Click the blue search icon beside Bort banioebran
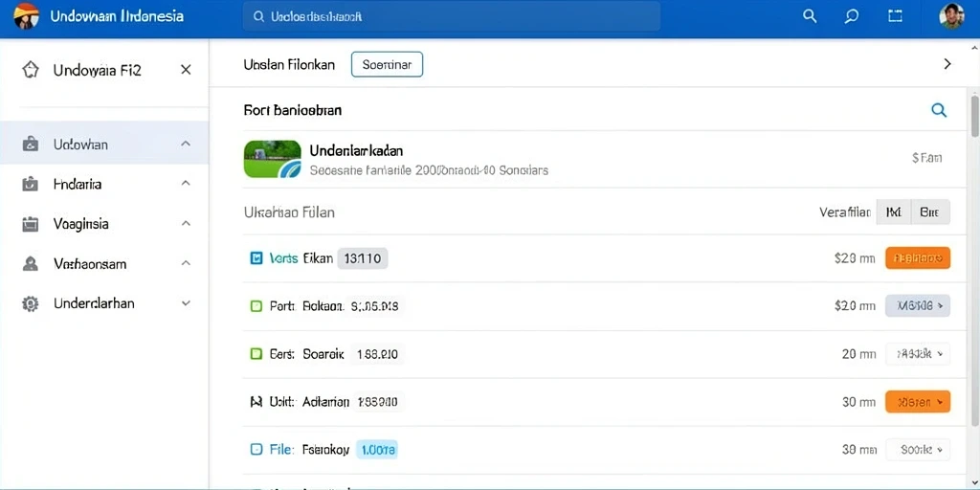 pos(939,111)
